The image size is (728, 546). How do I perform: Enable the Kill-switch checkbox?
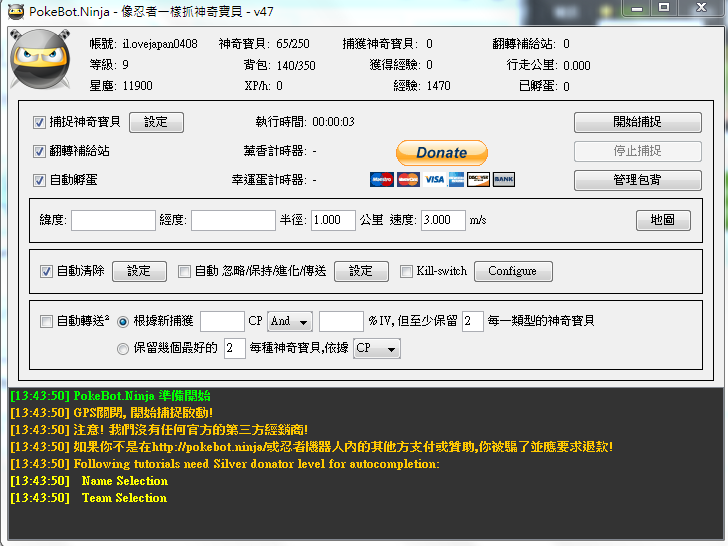[x=406, y=272]
